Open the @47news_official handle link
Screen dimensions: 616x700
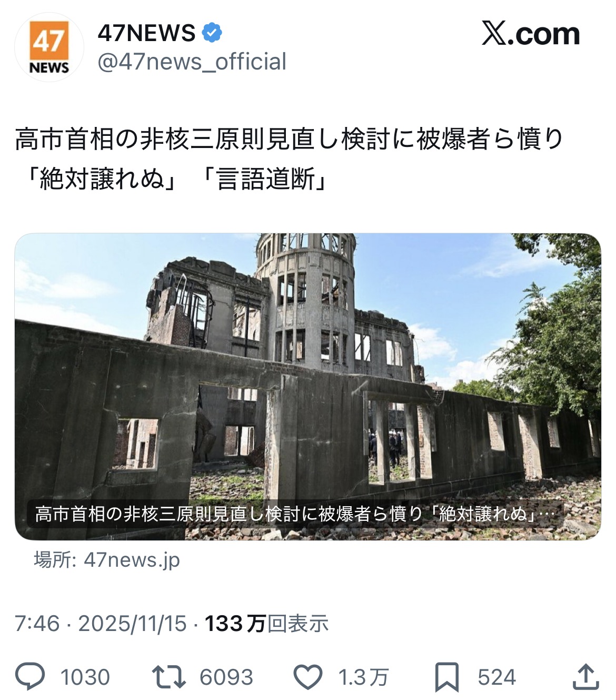point(192,62)
